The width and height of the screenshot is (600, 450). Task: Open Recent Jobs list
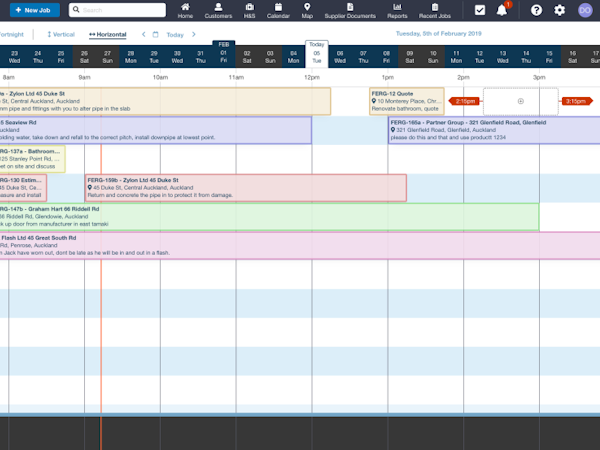[x=435, y=11]
